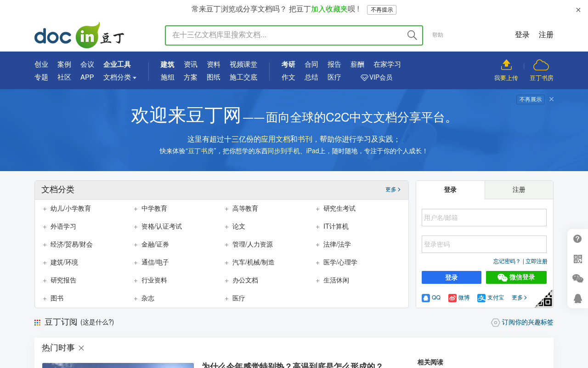Close the top bookmark reminder bar
This screenshot has width=588, height=368.
click(x=578, y=10)
